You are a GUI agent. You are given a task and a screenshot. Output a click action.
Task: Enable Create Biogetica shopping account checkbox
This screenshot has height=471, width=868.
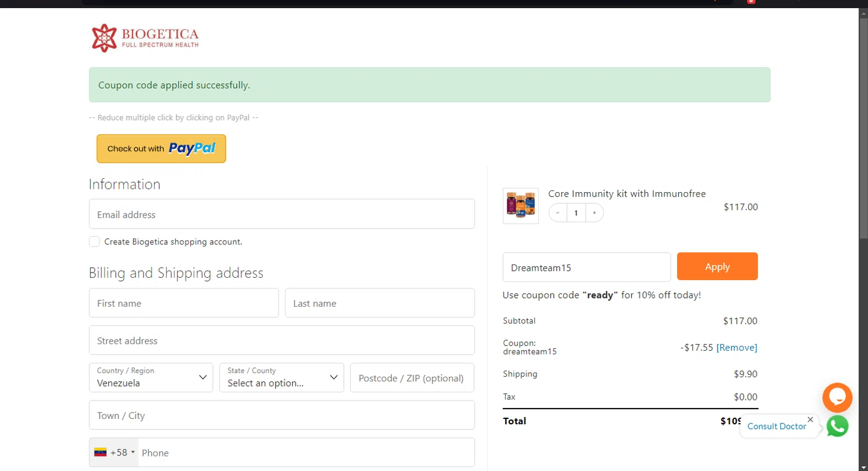94,241
